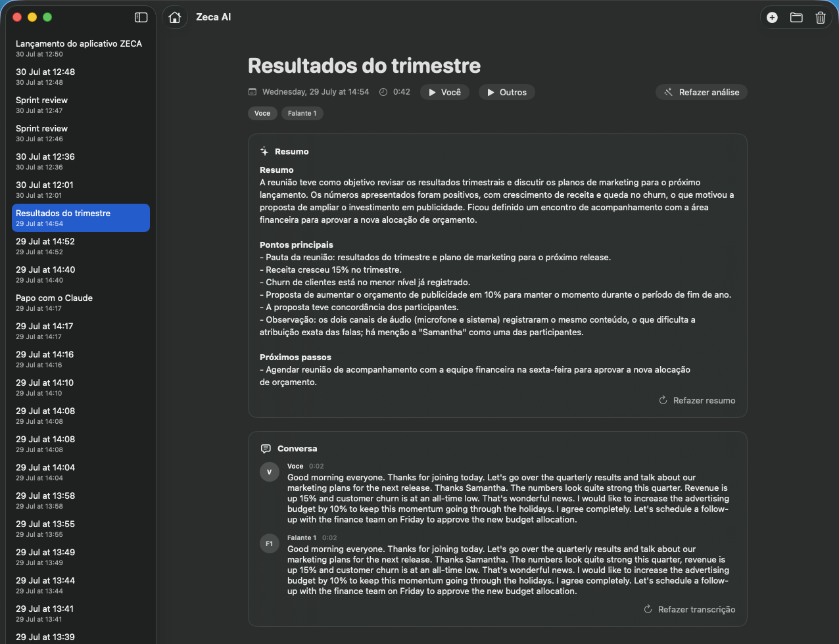Delete this recording with trash icon
Image resolution: width=839 pixels, height=644 pixels.
tap(821, 18)
